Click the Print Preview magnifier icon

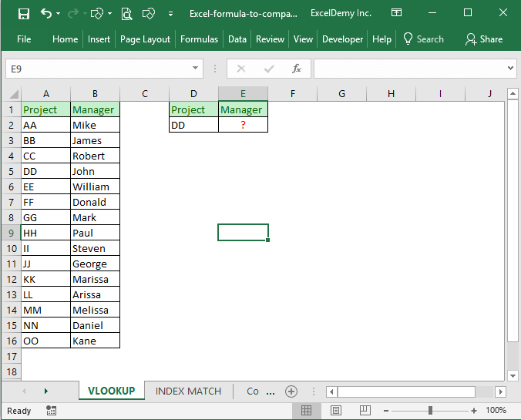(x=126, y=14)
